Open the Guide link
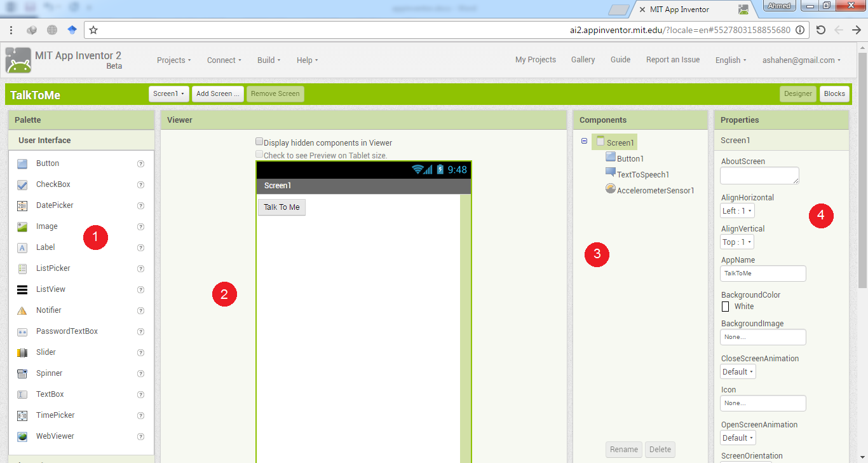 coord(620,60)
